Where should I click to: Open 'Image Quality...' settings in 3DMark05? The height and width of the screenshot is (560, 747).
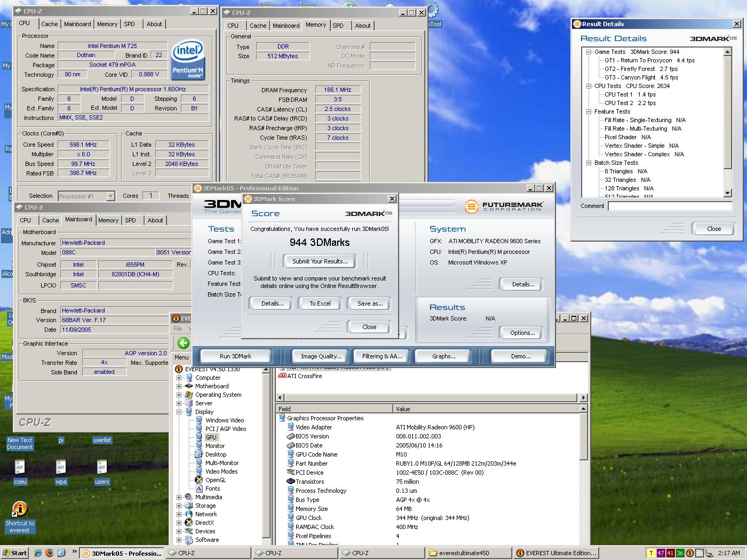[x=321, y=356]
